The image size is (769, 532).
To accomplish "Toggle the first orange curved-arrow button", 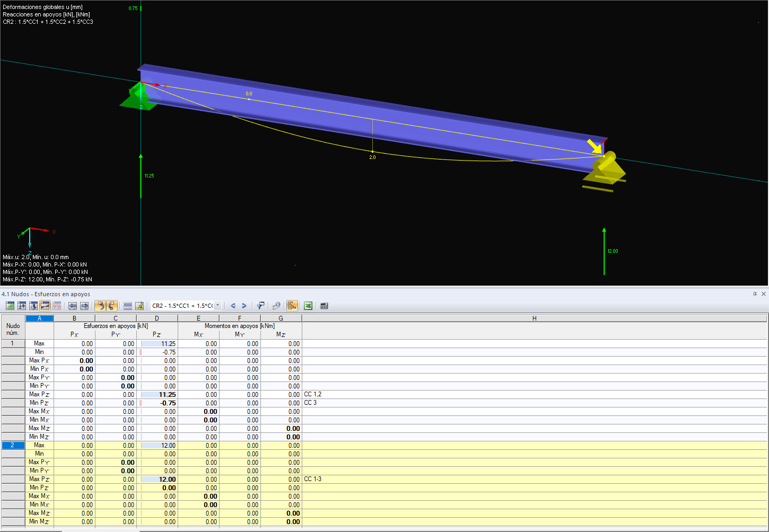I will [x=100, y=306].
